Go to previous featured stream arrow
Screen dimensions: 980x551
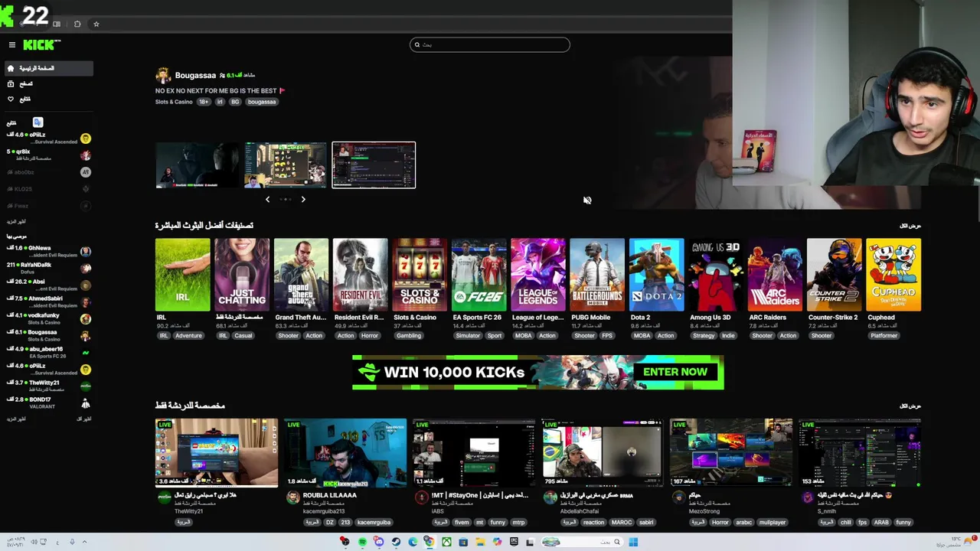[267, 199]
